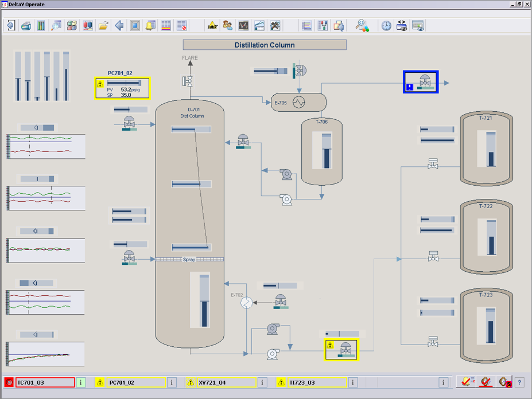This screenshot has width=532, height=399.
Task: Select the XV721_04 alarm banner button
Action: pyautogui.click(x=226, y=382)
